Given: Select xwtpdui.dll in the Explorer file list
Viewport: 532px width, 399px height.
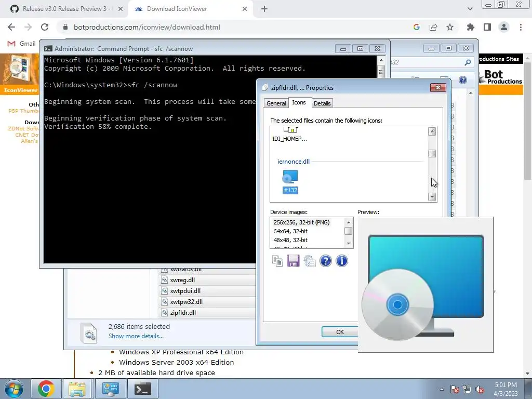Looking at the screenshot, I should (x=185, y=291).
